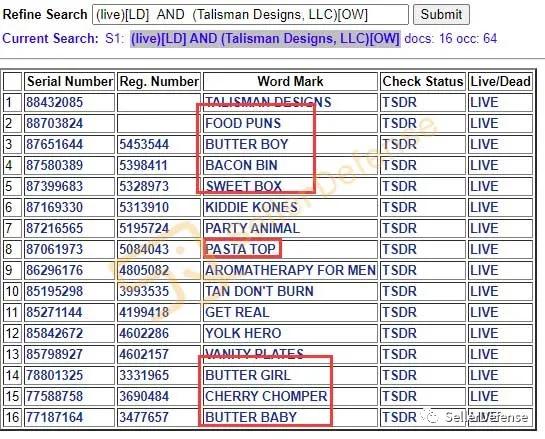Open serial number 77187164

click(55, 417)
